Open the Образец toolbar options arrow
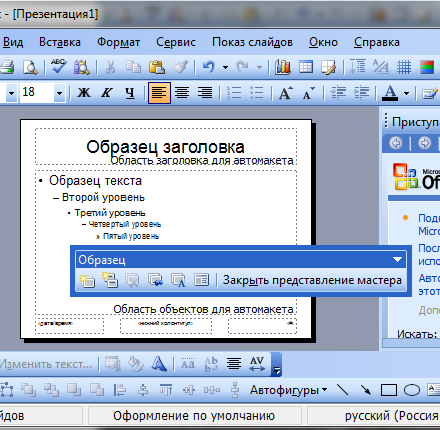This screenshot has width=440, height=430. (397, 260)
